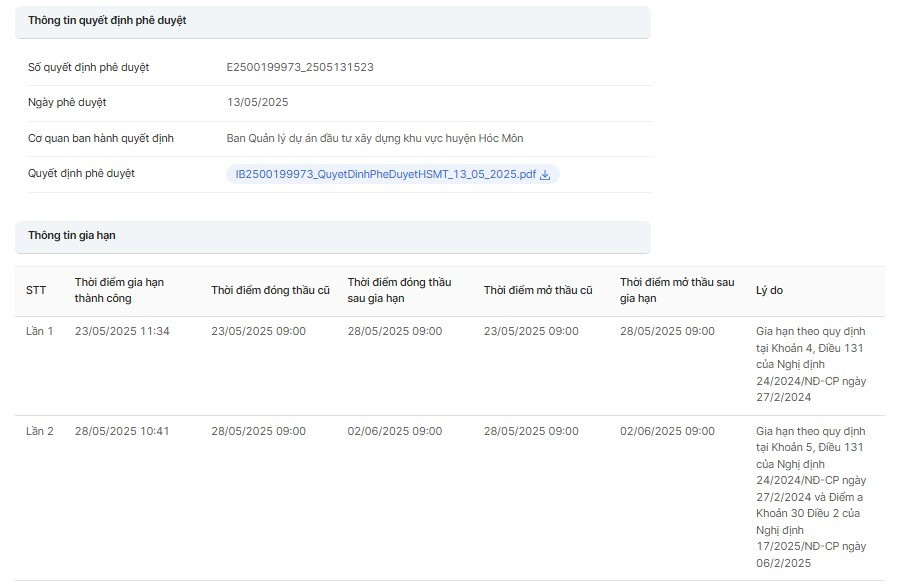The width and height of the screenshot is (903, 586).
Task: Click 'Thời điểm đóng thầu sau gia hạn' header
Action: point(399,290)
